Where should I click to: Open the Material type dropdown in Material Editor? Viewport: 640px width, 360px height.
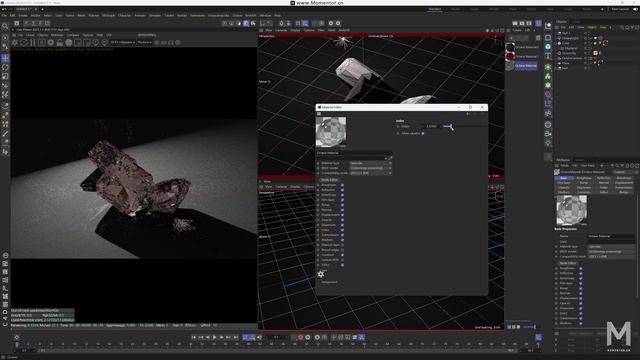pyautogui.click(x=370, y=163)
